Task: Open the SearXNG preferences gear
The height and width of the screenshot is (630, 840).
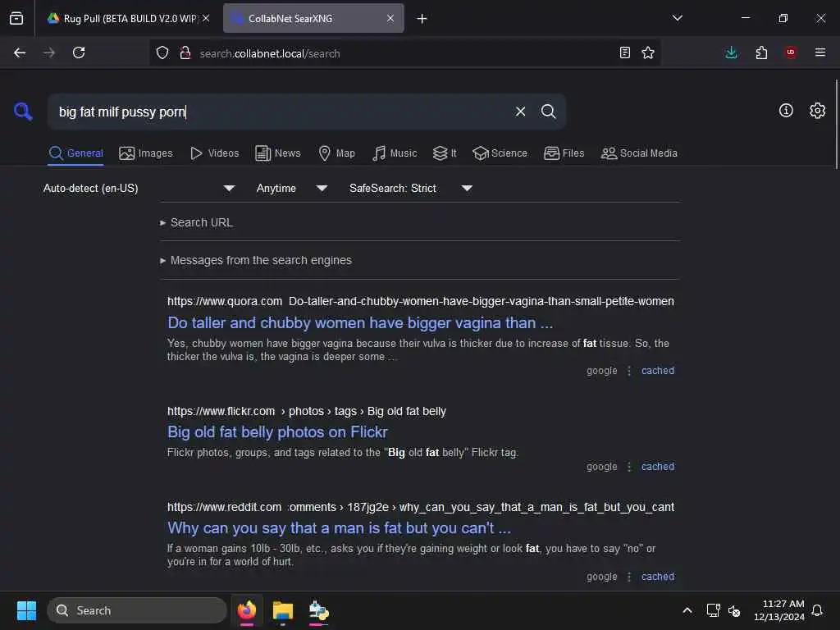Action: click(817, 111)
